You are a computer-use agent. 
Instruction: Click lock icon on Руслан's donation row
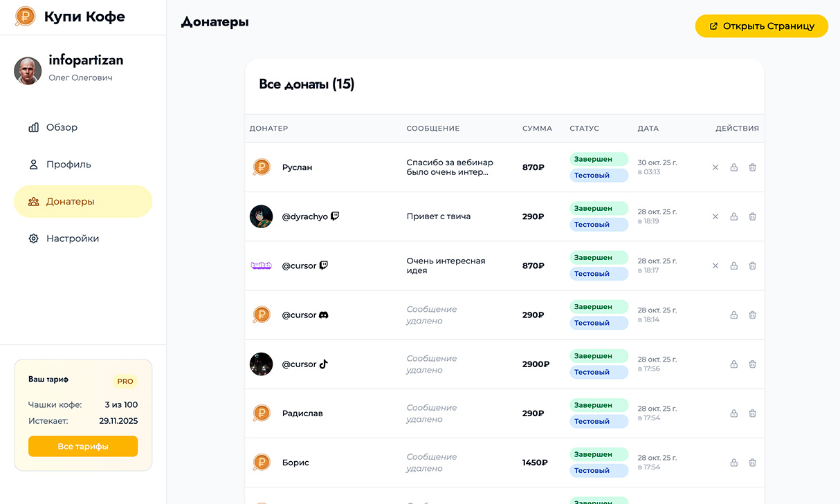tap(733, 167)
